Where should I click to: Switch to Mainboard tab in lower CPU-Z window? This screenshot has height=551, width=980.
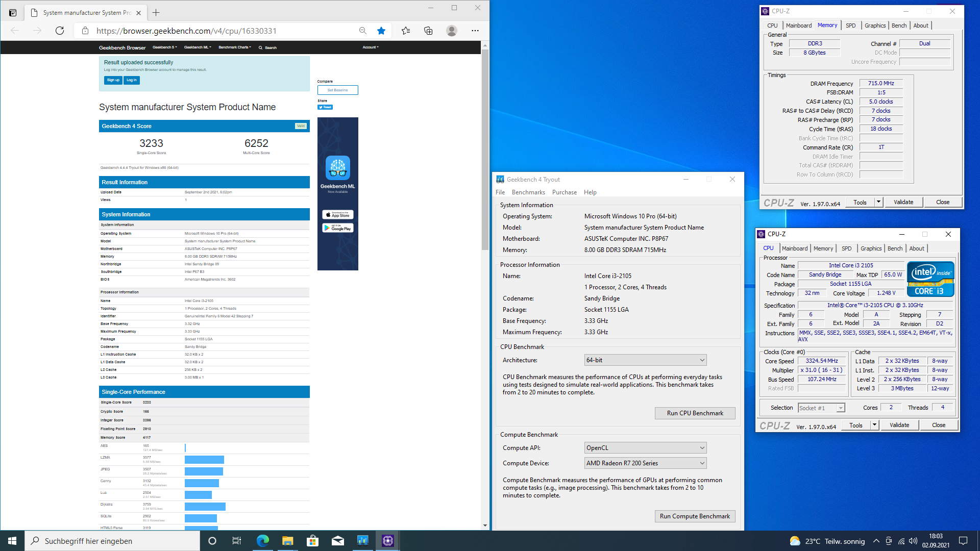pos(795,248)
